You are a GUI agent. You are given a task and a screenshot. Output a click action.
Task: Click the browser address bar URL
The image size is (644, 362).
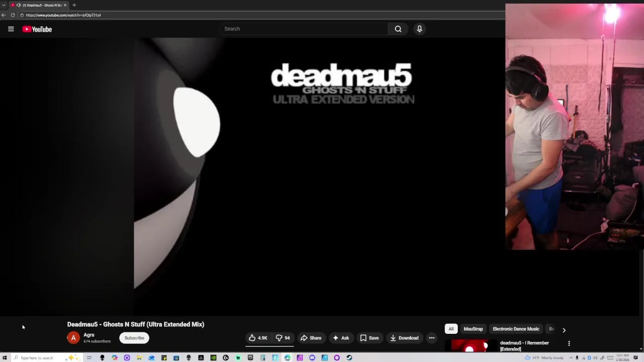click(63, 15)
